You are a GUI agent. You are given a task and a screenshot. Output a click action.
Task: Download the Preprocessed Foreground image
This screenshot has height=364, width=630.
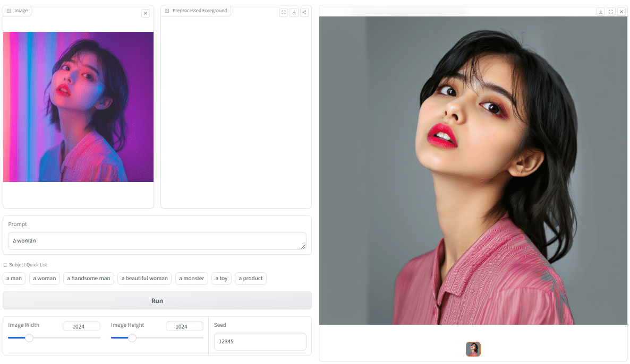[x=294, y=12]
